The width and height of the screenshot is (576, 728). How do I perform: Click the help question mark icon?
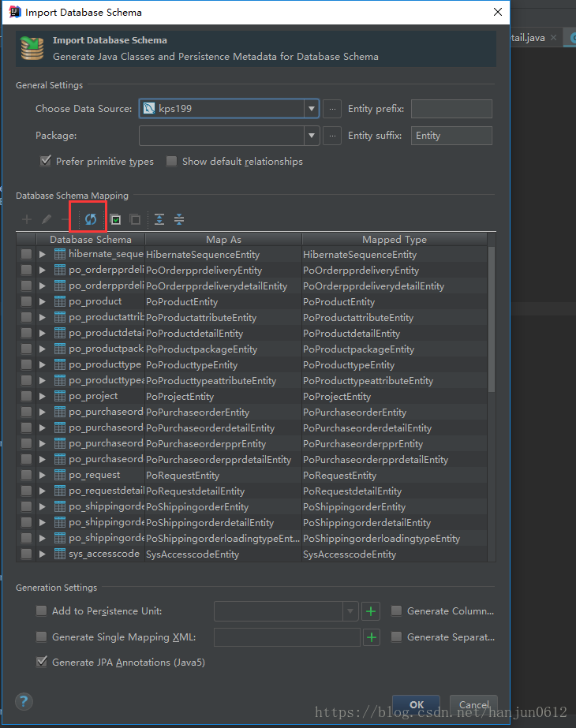point(24,701)
